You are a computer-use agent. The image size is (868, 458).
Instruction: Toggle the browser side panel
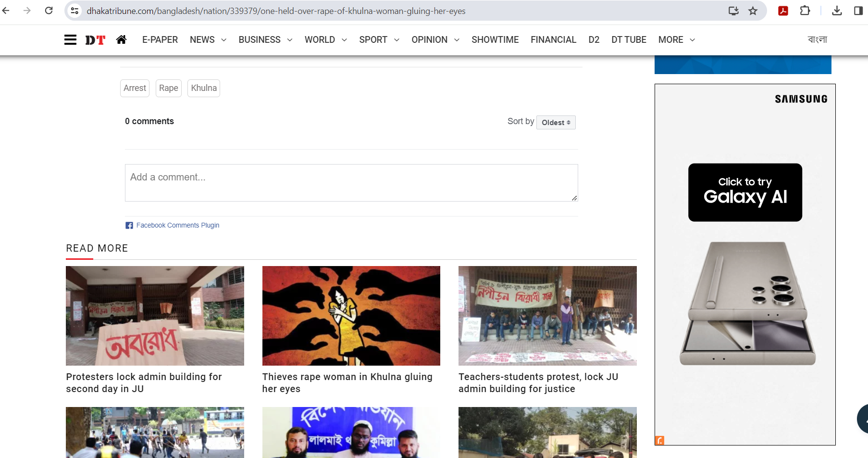coord(858,11)
